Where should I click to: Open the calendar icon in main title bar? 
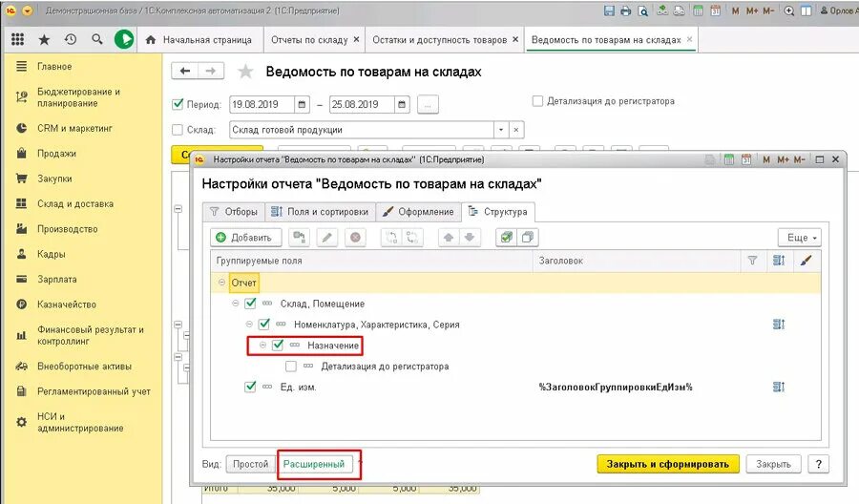tap(715, 10)
